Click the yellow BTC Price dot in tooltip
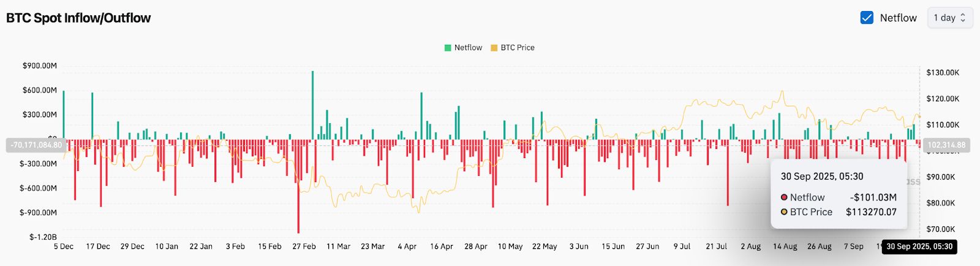The height and width of the screenshot is (266, 980). pyautogui.click(x=784, y=212)
